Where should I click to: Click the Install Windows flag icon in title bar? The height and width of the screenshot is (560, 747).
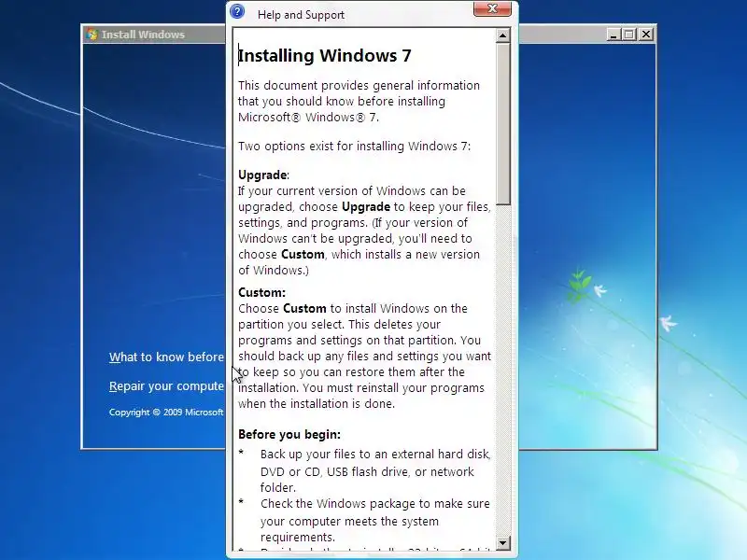[92, 35]
